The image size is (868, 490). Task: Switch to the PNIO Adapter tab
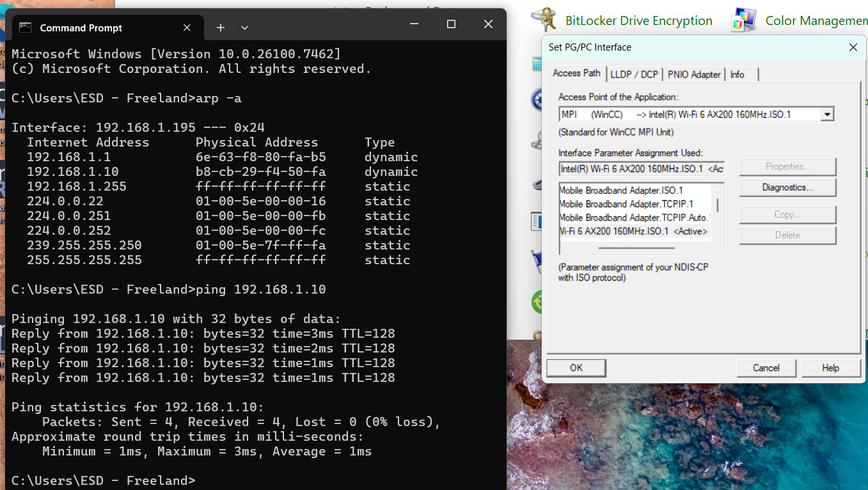click(694, 74)
